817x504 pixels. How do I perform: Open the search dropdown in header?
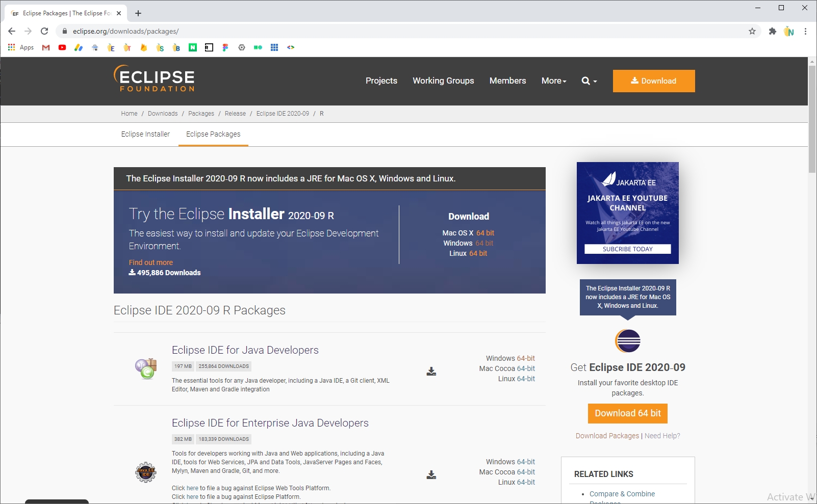pos(589,81)
